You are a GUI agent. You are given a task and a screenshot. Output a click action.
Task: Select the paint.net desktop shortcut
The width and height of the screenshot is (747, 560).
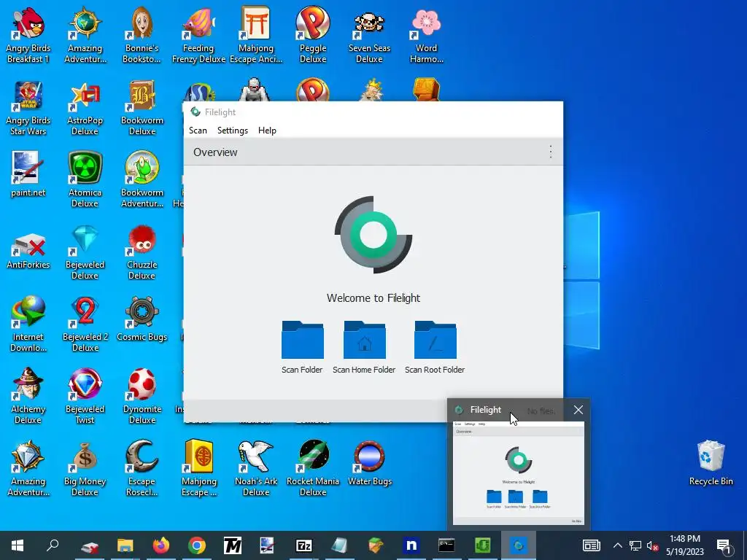coord(28,175)
